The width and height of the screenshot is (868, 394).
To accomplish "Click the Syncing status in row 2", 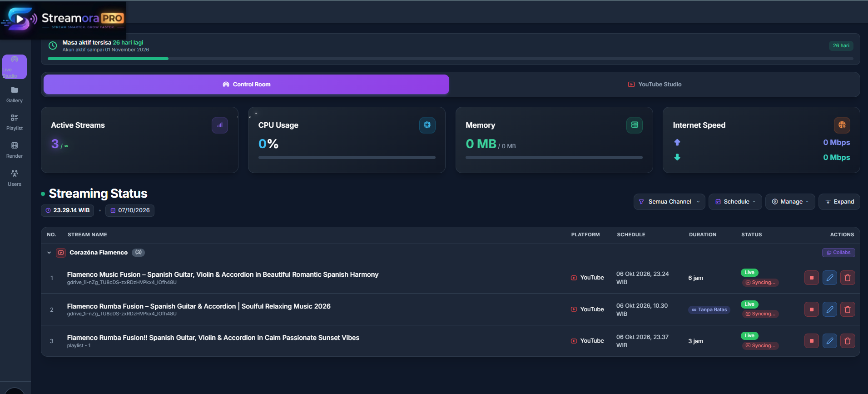I will pyautogui.click(x=760, y=314).
